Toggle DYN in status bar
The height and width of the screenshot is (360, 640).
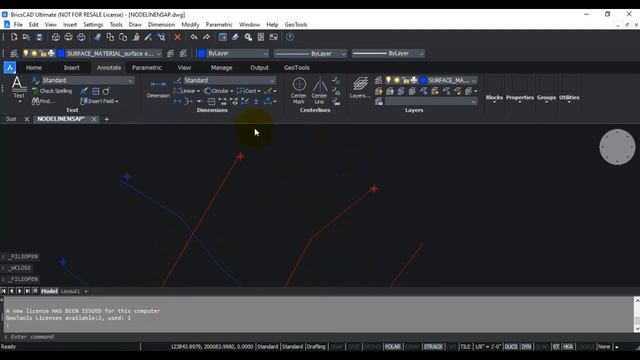(x=527, y=347)
